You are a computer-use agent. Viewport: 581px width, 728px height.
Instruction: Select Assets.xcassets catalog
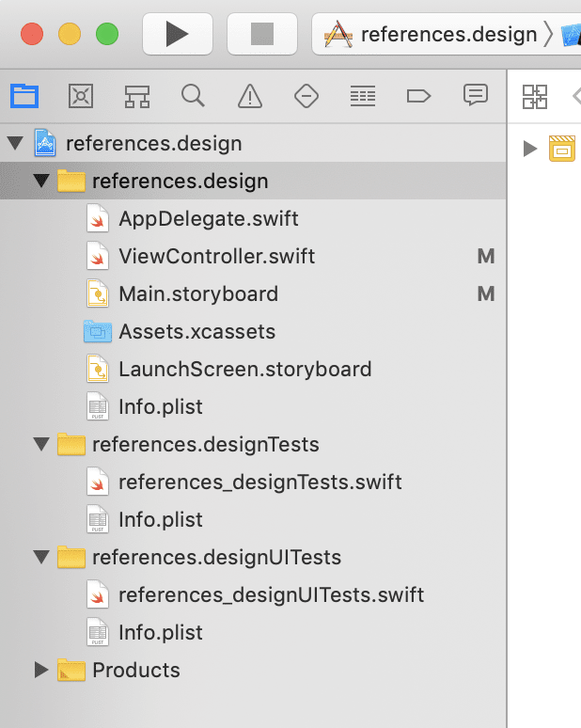(x=196, y=332)
